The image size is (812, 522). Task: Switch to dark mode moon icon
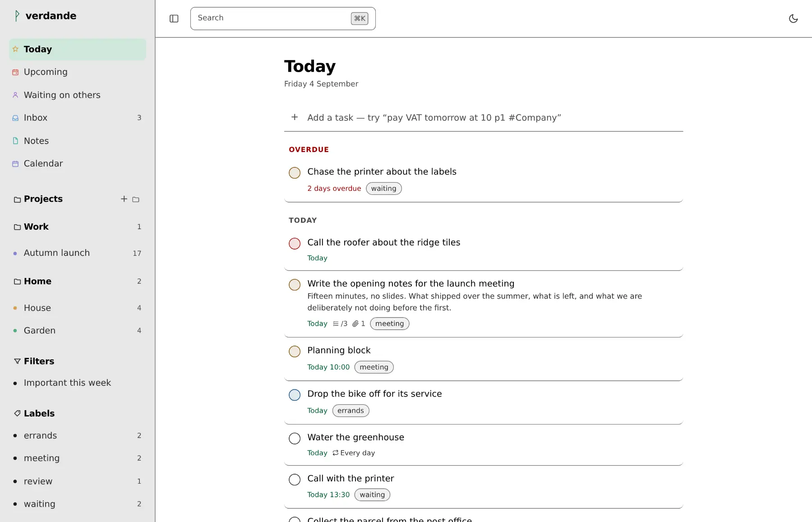pos(793,18)
